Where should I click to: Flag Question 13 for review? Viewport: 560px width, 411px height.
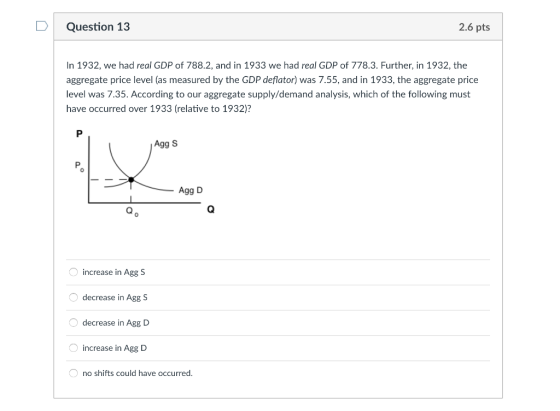[x=42, y=26]
